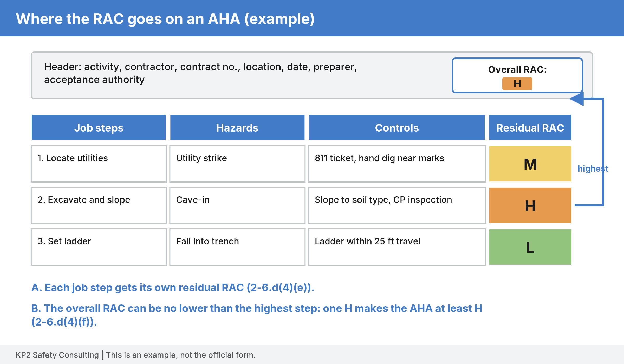Select the 'Hazards' column header
Viewport: 624px width, 364px height.
pos(237,127)
